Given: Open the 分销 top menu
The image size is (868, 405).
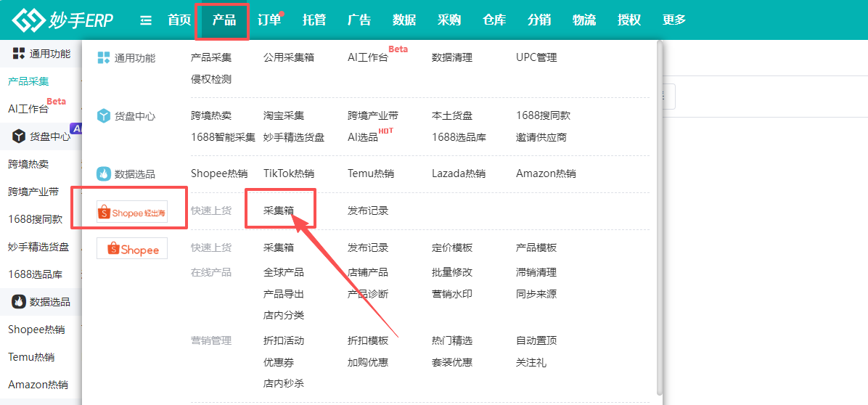Looking at the screenshot, I should click(x=539, y=20).
